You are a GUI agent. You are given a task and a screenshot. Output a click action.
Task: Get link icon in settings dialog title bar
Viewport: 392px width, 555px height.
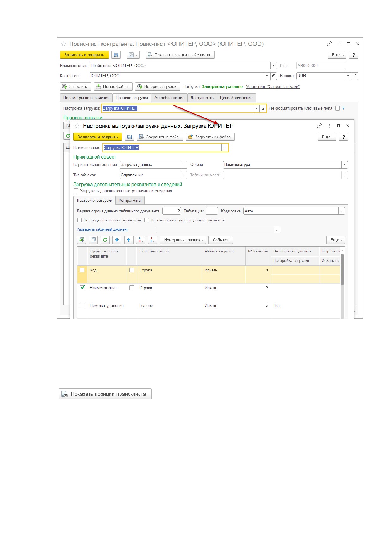(x=320, y=126)
